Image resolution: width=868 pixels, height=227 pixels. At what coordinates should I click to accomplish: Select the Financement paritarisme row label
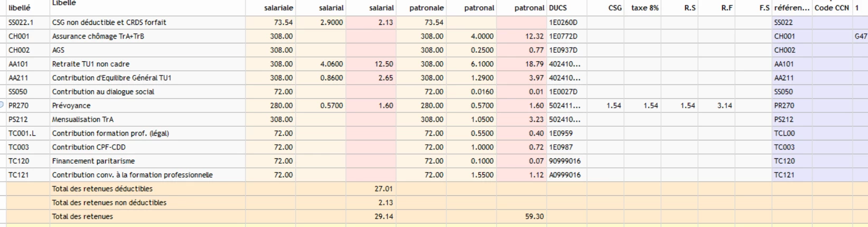(x=93, y=161)
